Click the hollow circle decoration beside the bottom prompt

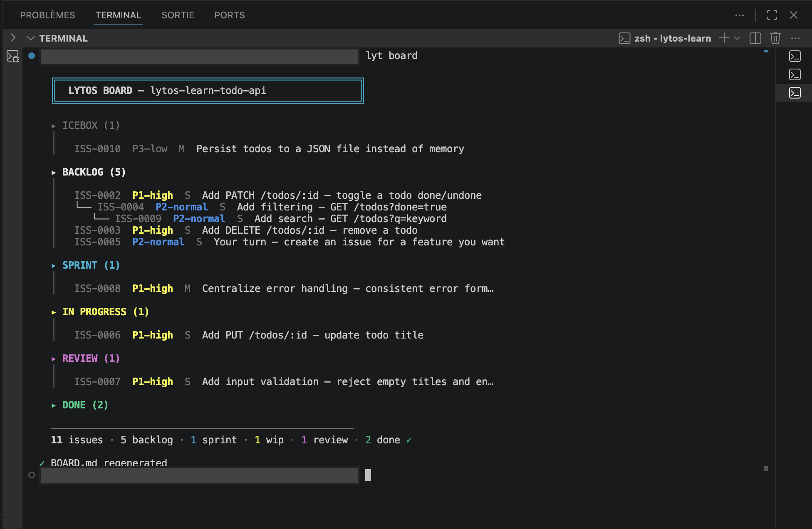[x=31, y=475]
